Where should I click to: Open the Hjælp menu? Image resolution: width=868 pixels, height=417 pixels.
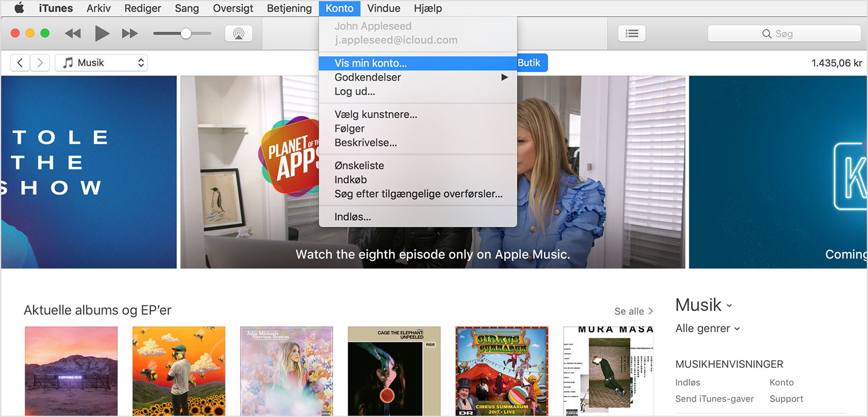(428, 8)
